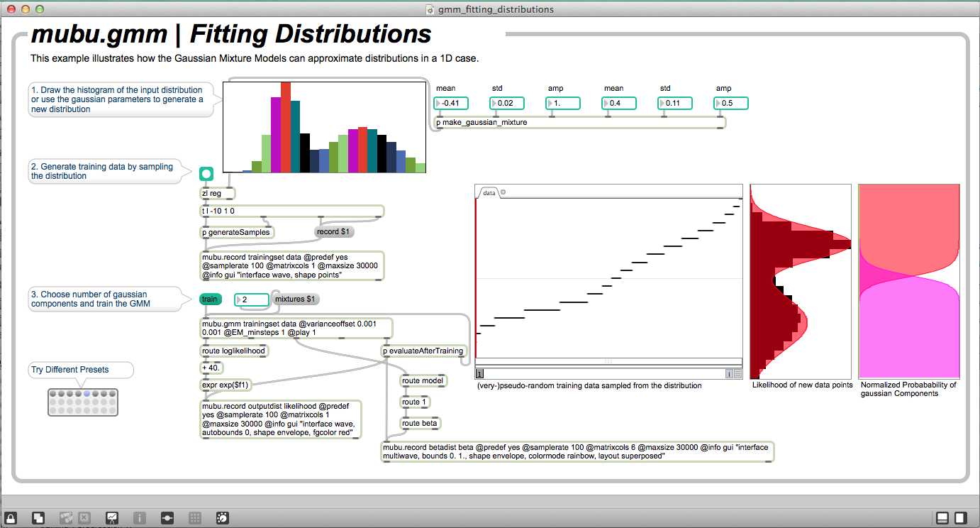The width and height of the screenshot is (980, 528).
Task: Click the tall red bar in histogram
Action: (286, 127)
